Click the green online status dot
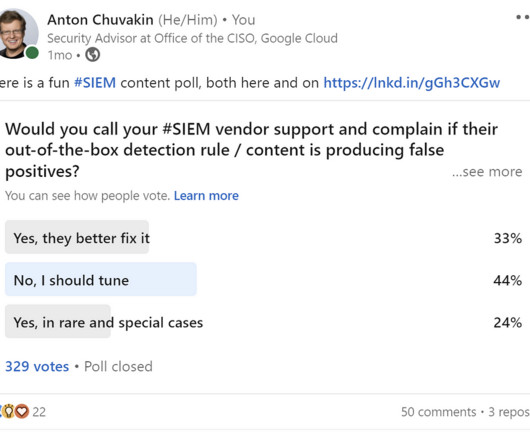Viewport: 530px width, 442px height. [x=32, y=53]
